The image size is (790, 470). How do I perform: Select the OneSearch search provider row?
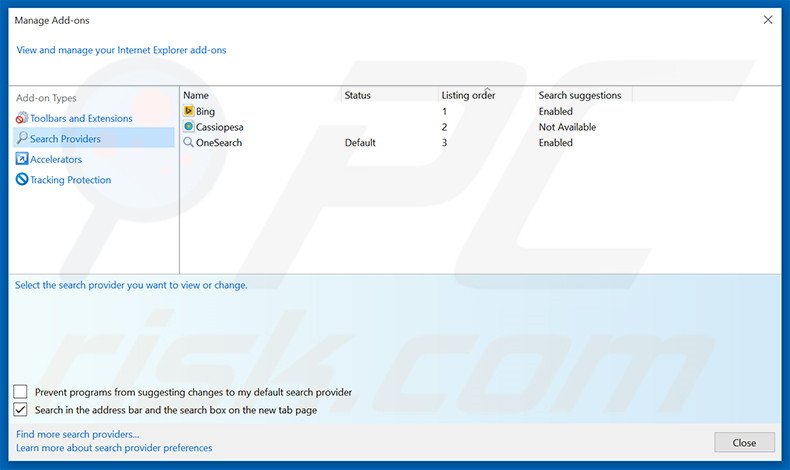407,142
